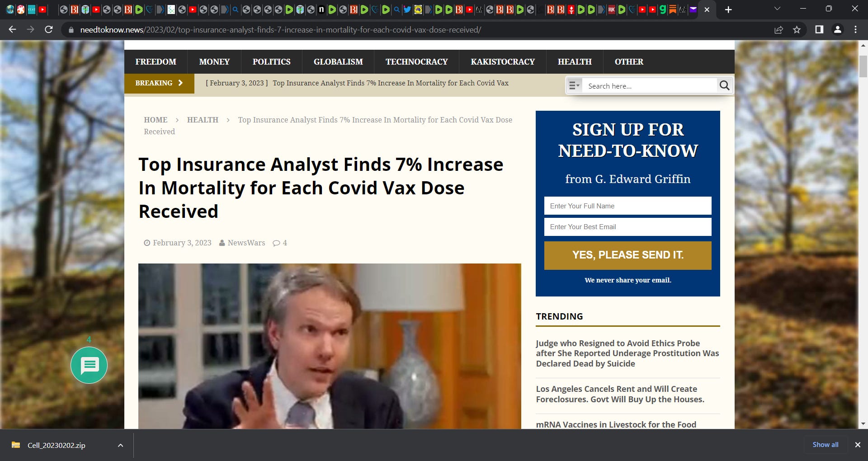Click the Cell_20230202.zip file name
Screen dimensions: 868x461
click(57, 445)
